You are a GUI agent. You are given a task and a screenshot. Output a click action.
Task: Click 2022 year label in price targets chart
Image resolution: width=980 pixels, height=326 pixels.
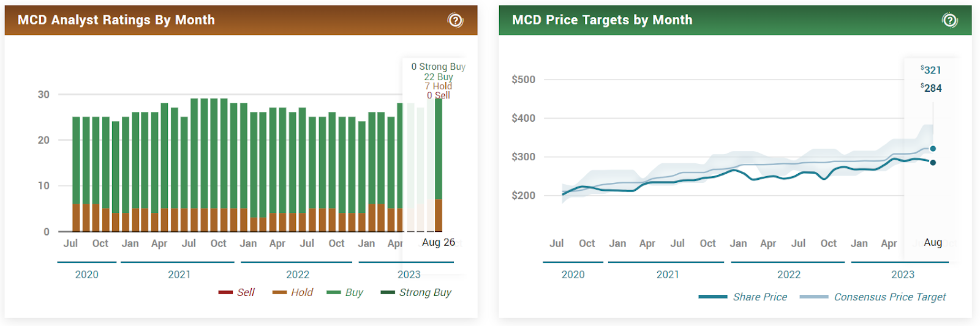(789, 275)
